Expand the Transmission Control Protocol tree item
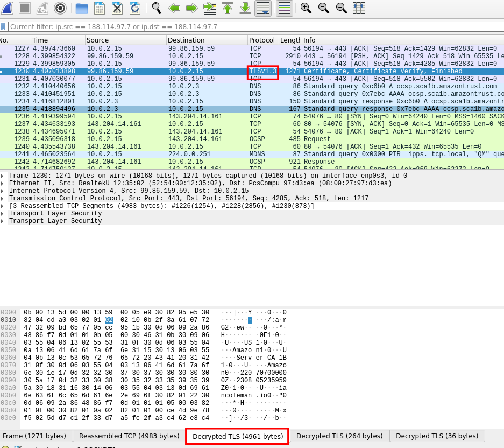504x448 pixels. tap(3, 198)
